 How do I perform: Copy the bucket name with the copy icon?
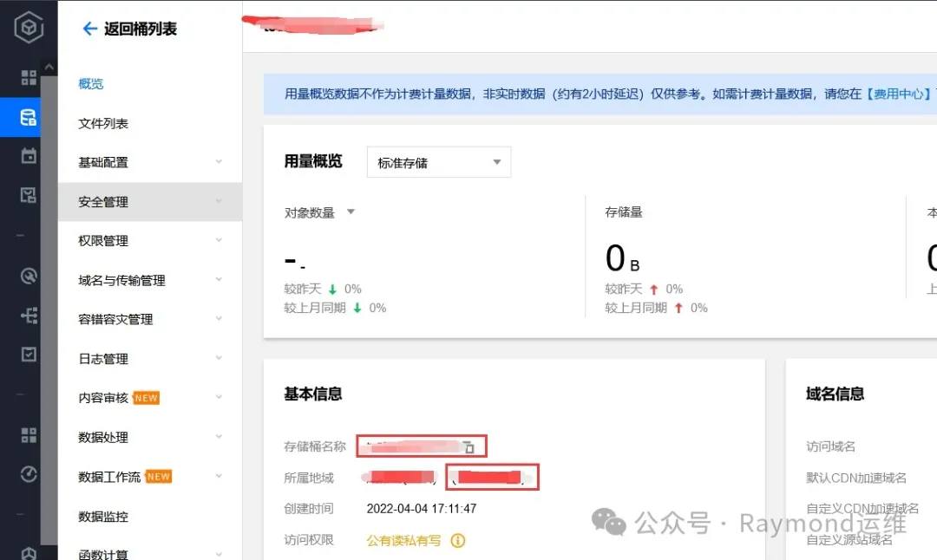pyautogui.click(x=469, y=447)
